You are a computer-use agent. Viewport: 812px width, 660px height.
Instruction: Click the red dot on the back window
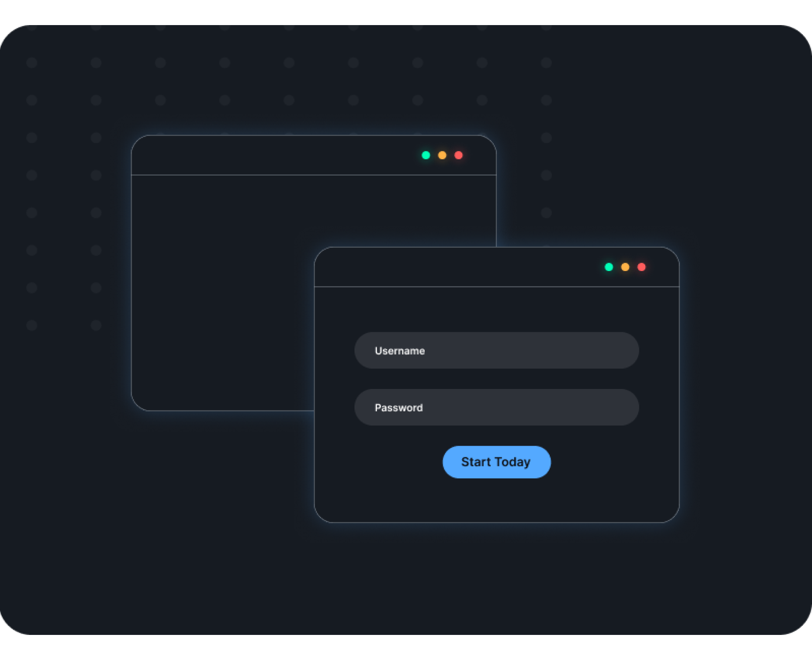click(458, 155)
